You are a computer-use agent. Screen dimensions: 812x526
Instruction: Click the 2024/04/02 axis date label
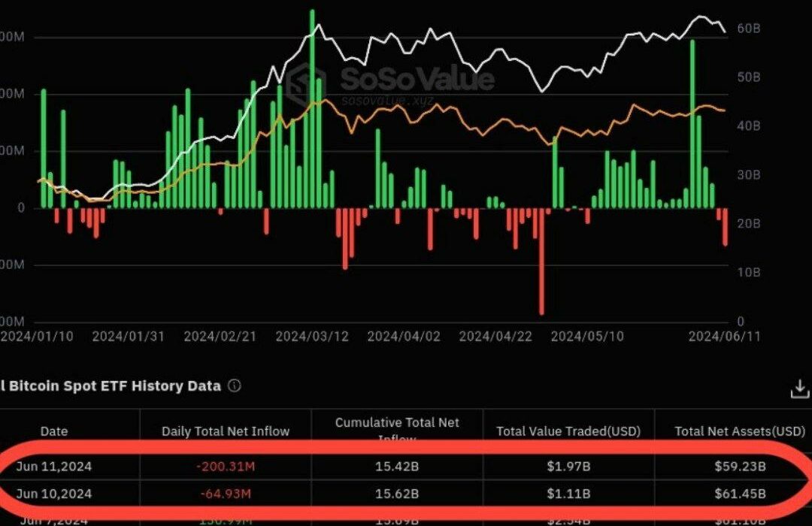pos(404,337)
